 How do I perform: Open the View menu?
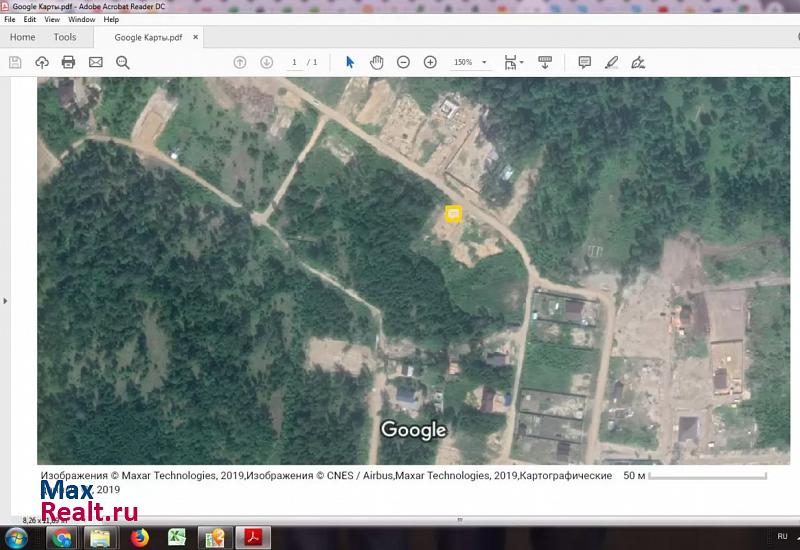tap(52, 19)
